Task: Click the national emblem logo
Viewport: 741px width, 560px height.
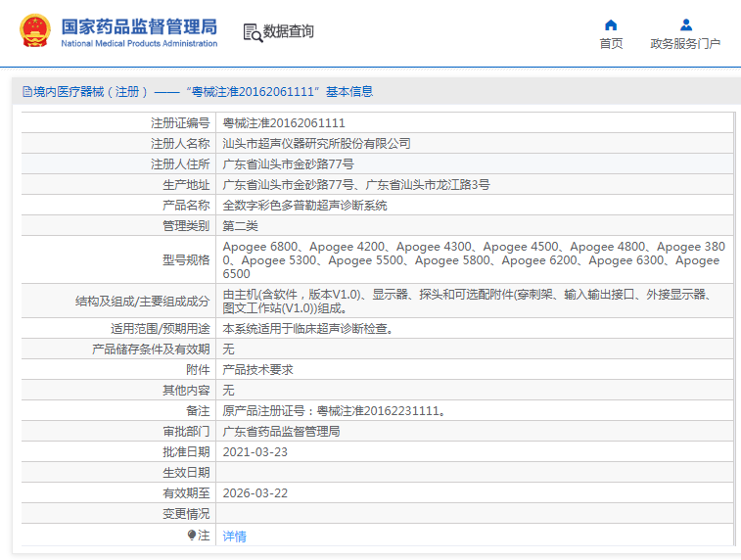Action: [34, 32]
